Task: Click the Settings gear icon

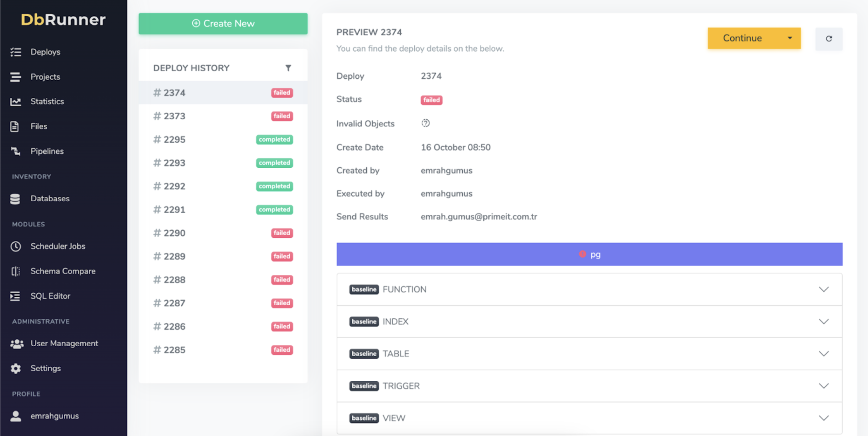Action: (x=16, y=369)
